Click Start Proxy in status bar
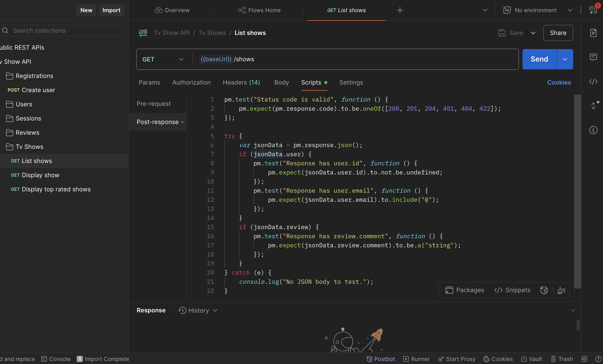The height and width of the screenshot is (364, 603). 457,359
